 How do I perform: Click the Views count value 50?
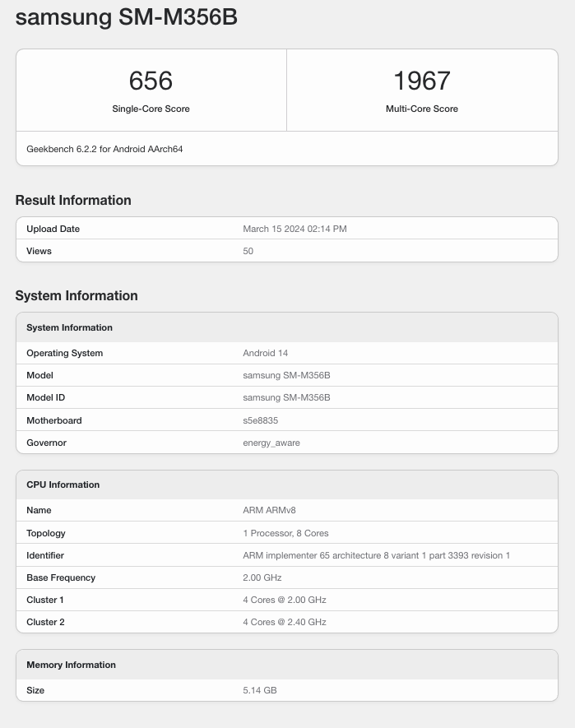248,251
